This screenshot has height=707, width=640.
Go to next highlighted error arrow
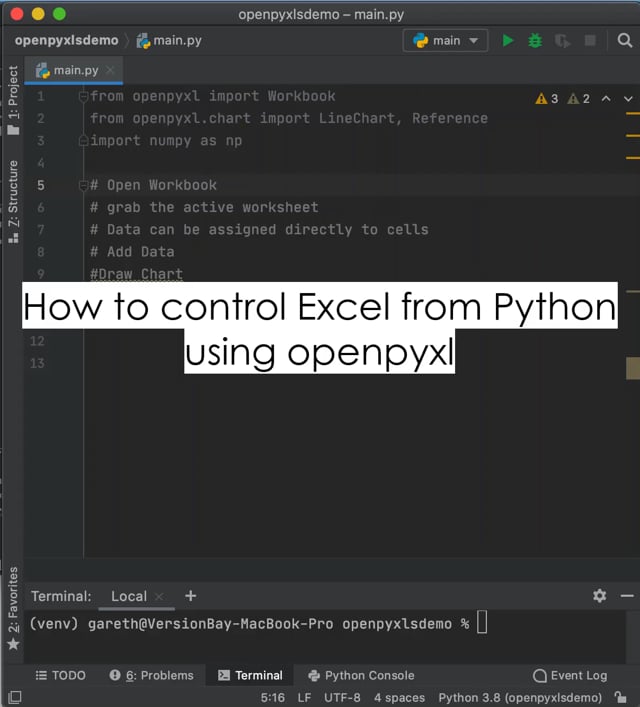(628, 99)
